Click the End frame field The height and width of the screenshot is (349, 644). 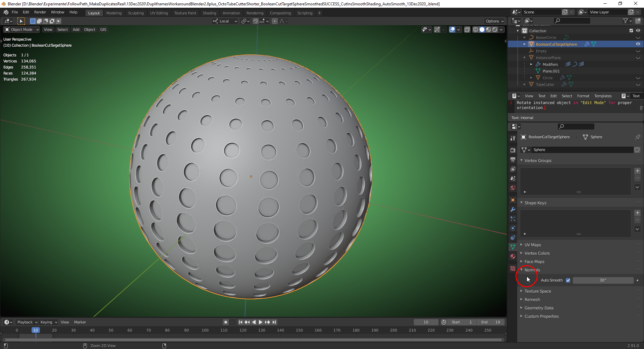491,322
